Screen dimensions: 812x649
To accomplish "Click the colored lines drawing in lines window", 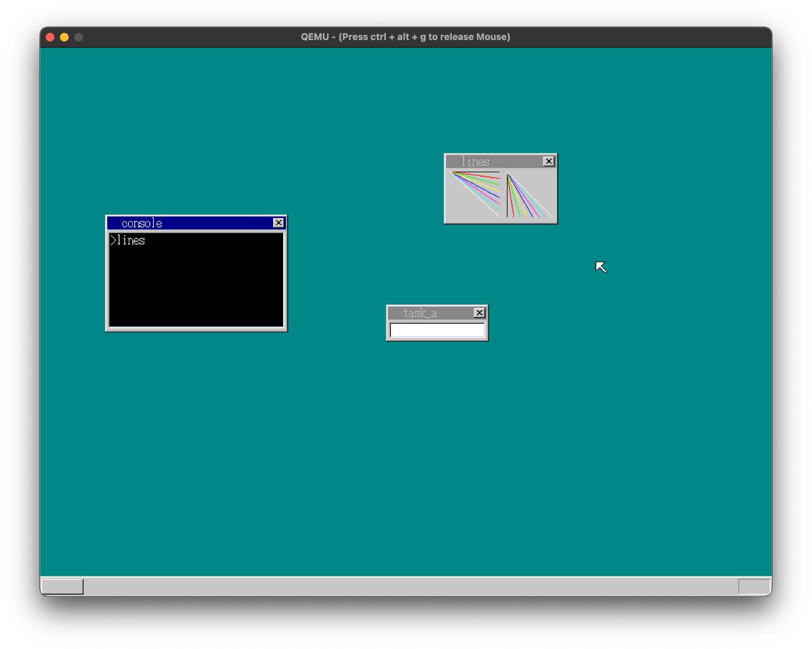I will click(x=501, y=195).
